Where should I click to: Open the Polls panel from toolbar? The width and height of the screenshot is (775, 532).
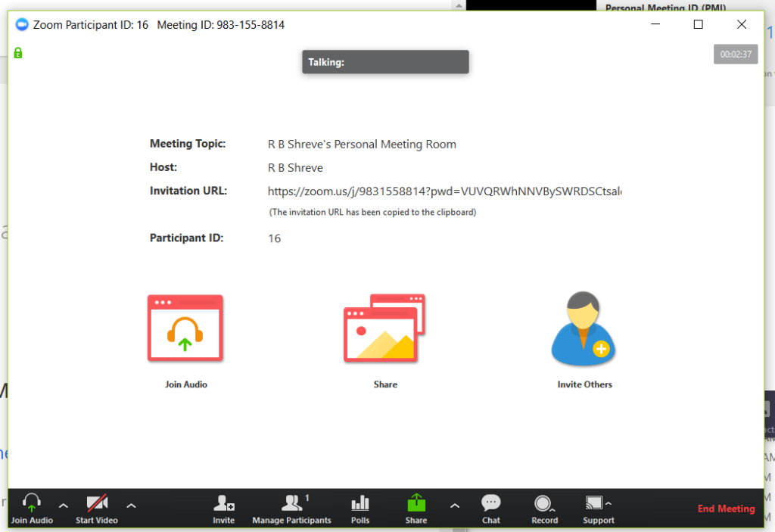pos(360,509)
